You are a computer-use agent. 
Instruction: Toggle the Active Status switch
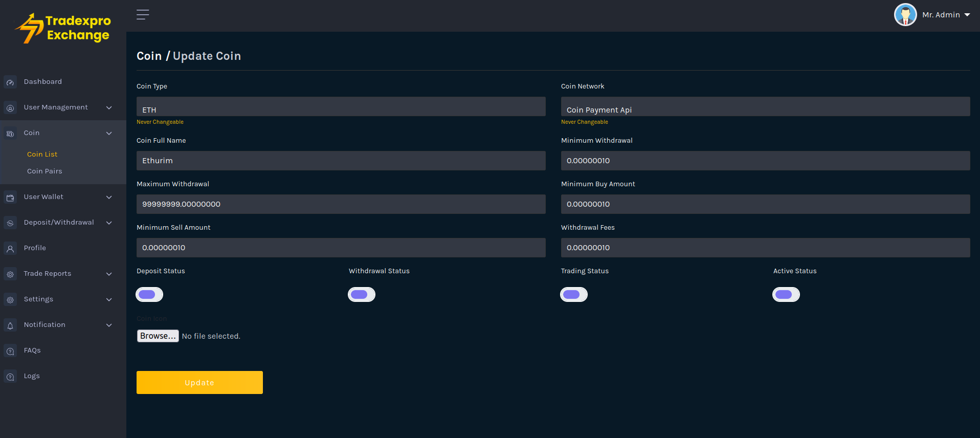786,294
